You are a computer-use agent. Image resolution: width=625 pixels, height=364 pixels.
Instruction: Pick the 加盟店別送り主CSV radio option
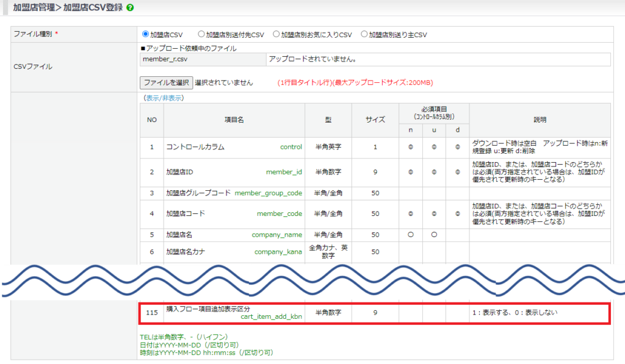[x=364, y=35]
